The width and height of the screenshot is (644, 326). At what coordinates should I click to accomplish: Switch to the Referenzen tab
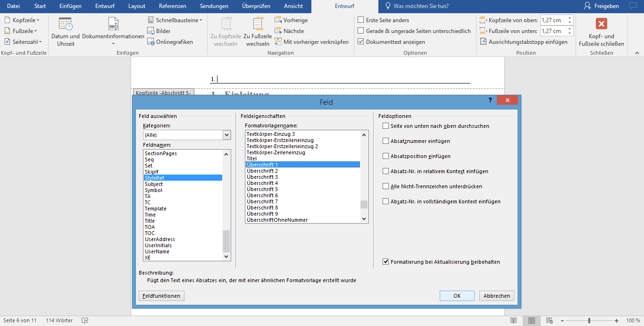click(173, 6)
